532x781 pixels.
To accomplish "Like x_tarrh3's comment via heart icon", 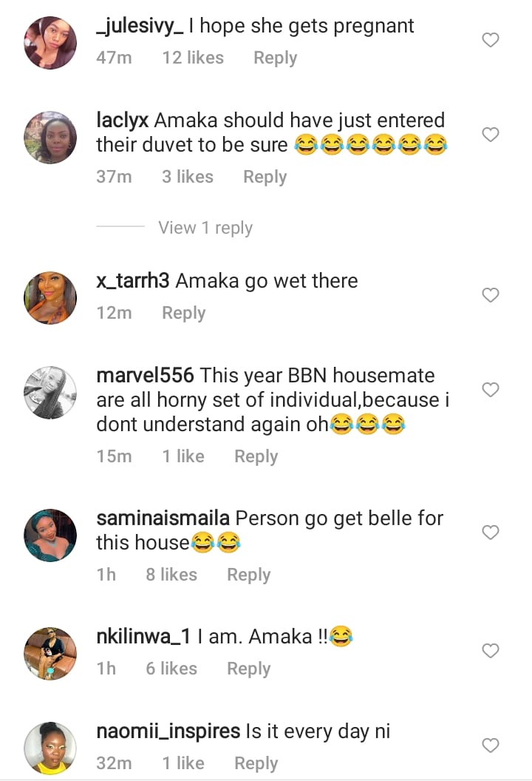I will (x=490, y=295).
